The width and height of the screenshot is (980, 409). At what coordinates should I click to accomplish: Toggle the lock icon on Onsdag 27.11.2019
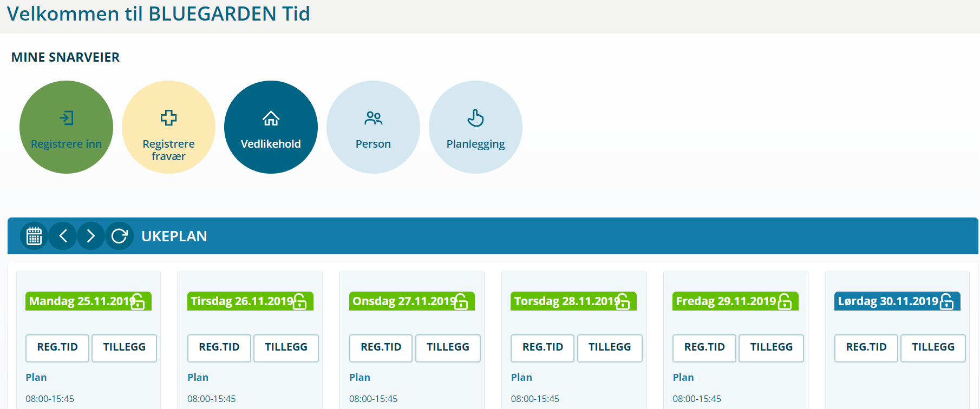pos(461,301)
